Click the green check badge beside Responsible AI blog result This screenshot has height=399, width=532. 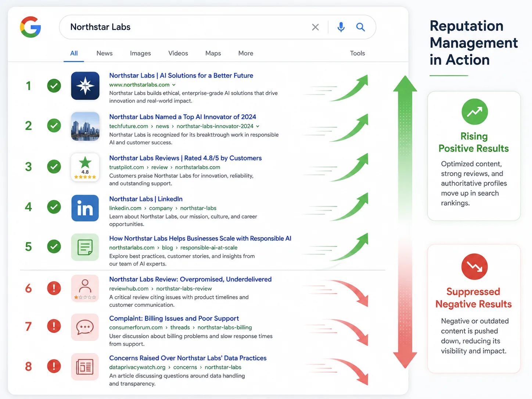point(54,247)
